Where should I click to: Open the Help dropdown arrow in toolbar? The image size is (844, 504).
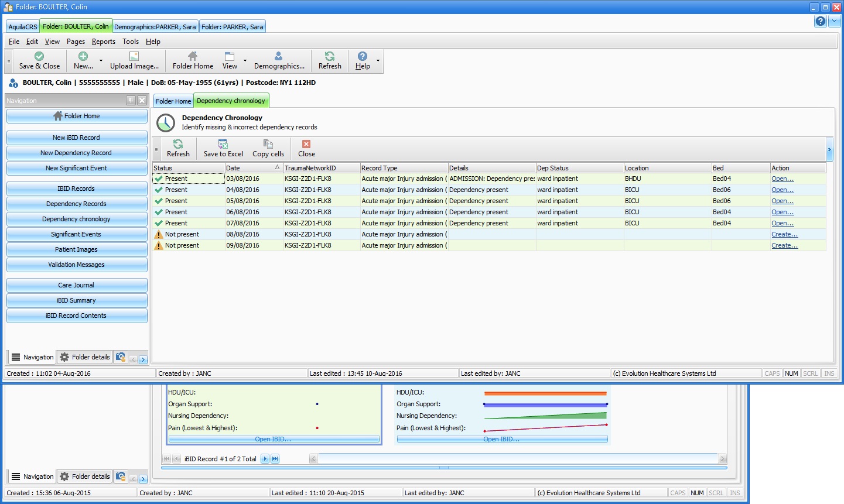(x=378, y=61)
